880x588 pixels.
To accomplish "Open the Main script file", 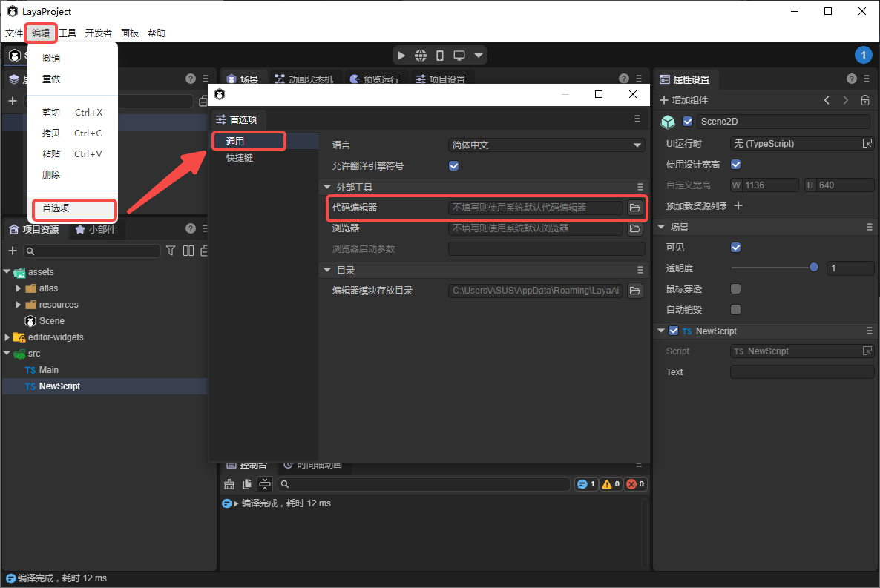I will 48,370.
